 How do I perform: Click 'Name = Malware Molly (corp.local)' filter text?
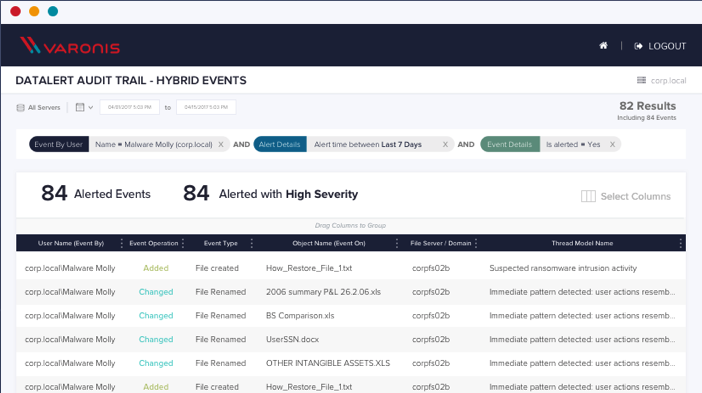pyautogui.click(x=154, y=145)
